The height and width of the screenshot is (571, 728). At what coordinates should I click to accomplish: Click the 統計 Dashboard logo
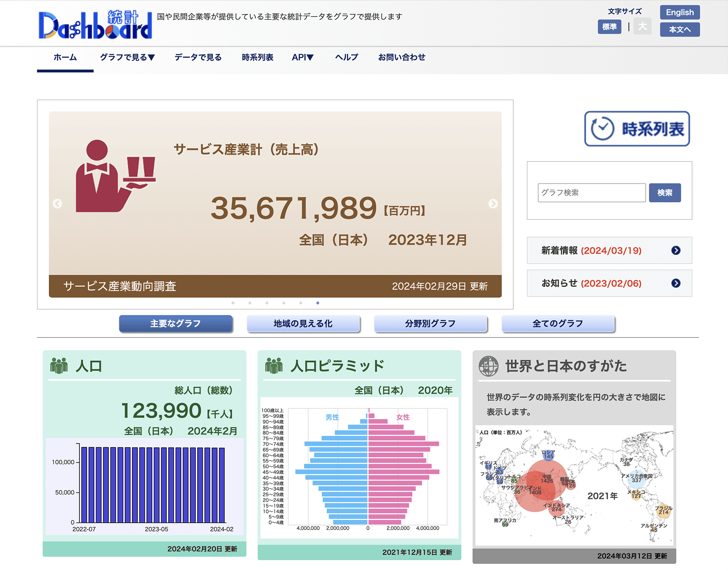95,26
